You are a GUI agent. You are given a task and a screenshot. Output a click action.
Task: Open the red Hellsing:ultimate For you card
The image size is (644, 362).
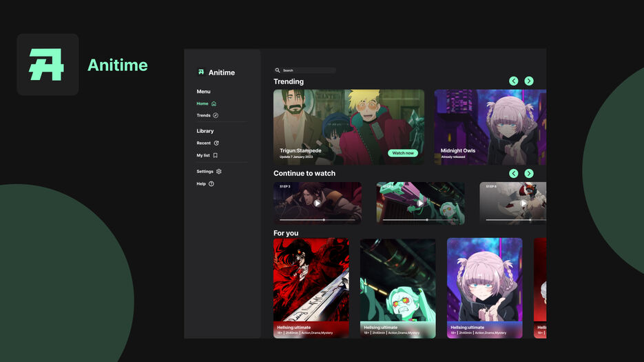tap(311, 288)
